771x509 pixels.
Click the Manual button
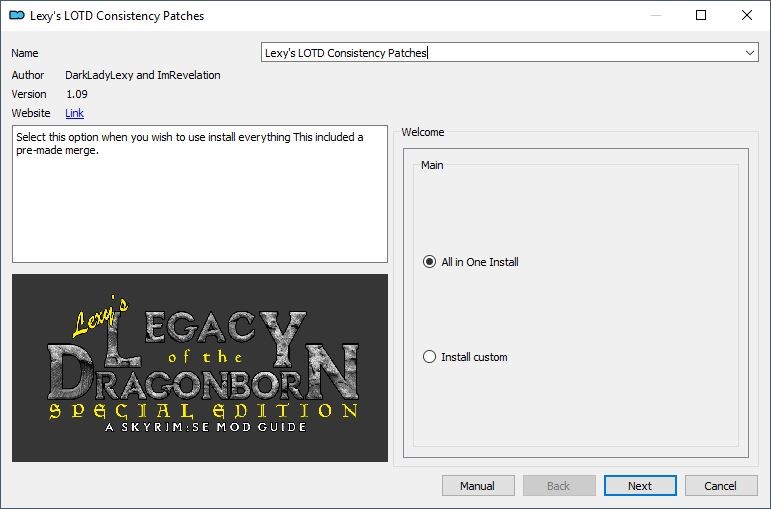tap(478, 486)
